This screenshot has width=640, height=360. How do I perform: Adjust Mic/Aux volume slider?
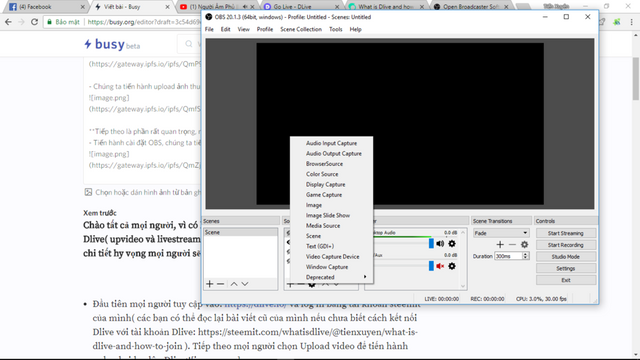(x=431, y=266)
